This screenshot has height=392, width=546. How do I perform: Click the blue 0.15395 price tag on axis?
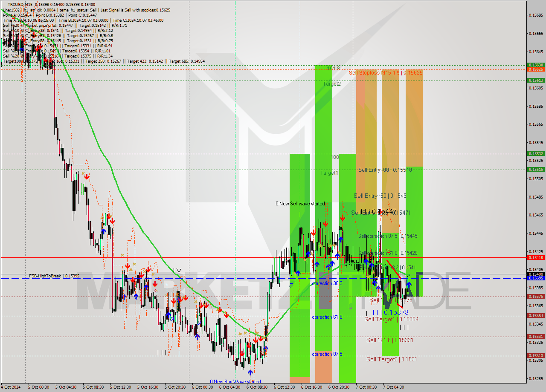coord(536,278)
